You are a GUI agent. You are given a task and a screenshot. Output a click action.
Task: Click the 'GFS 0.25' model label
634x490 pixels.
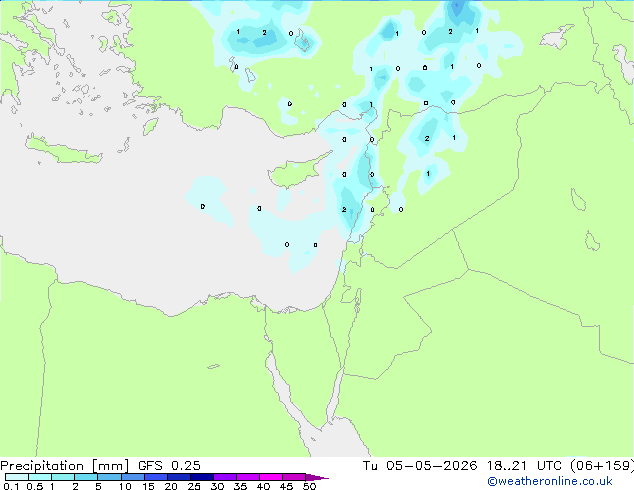[169, 466]
